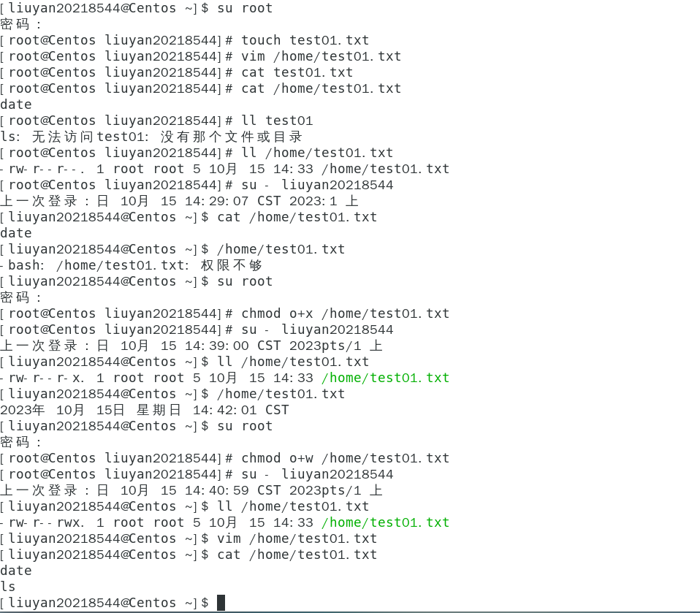The width and height of the screenshot is (700, 613).
Task: Click the root 'vim /home/test01.txt' command
Action: [x=321, y=56]
